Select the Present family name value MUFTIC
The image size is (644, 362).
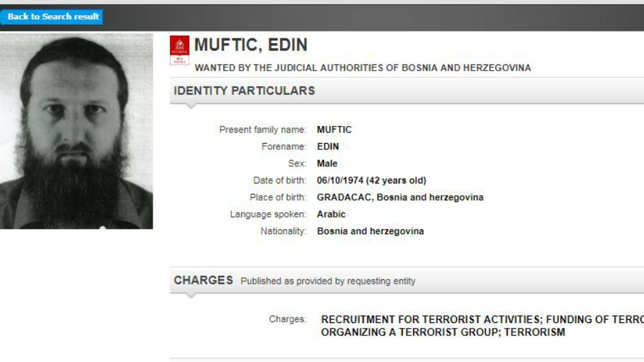pos(334,129)
